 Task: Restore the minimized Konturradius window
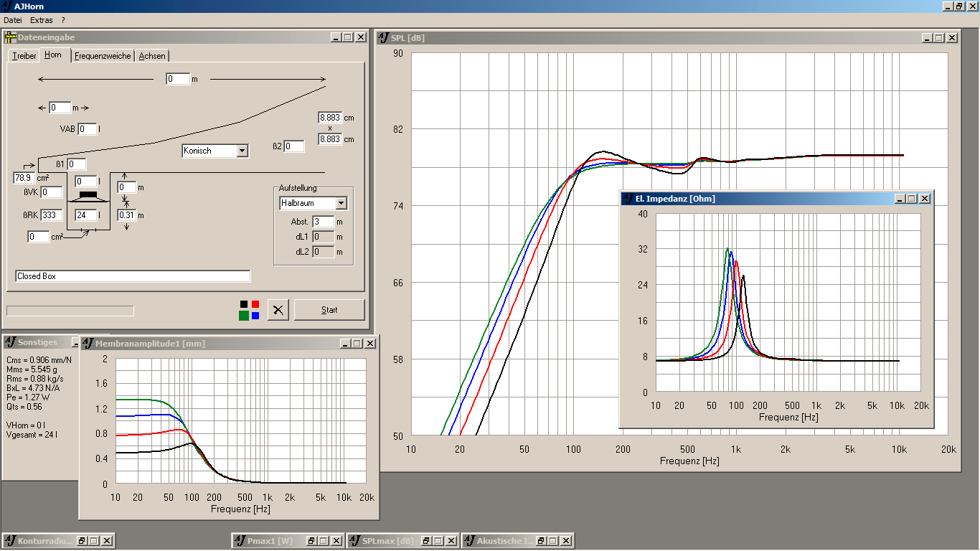(82, 541)
